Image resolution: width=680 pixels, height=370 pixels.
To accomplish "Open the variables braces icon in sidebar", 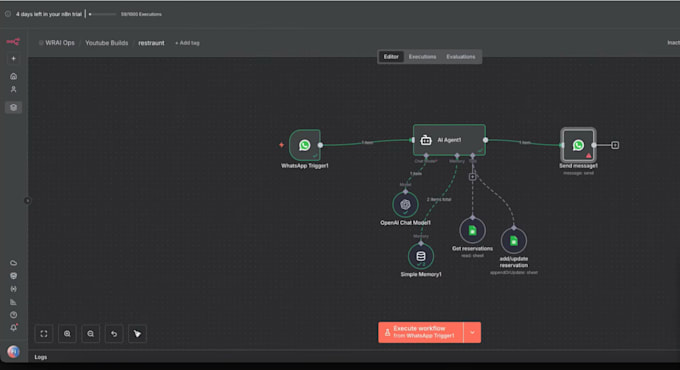I will [13, 289].
